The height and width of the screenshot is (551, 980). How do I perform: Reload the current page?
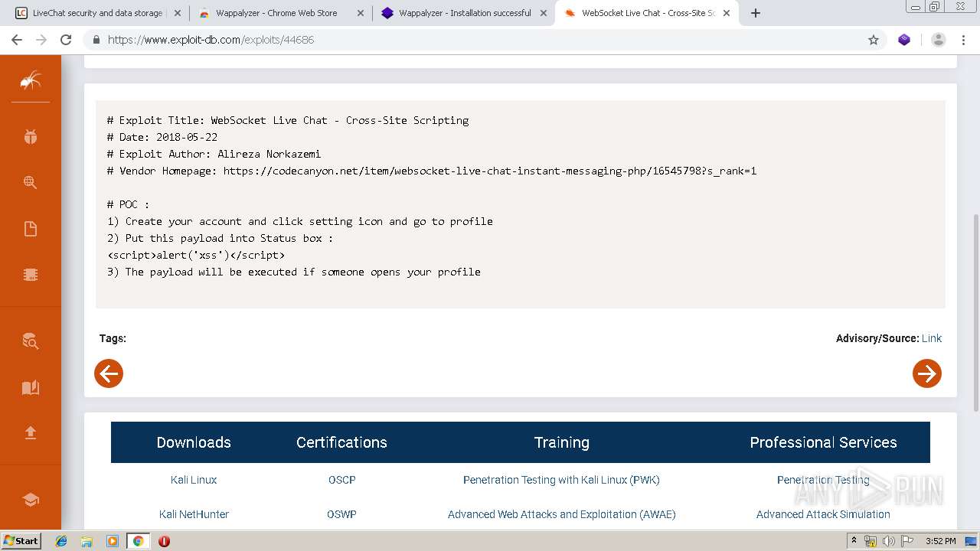tap(66, 40)
